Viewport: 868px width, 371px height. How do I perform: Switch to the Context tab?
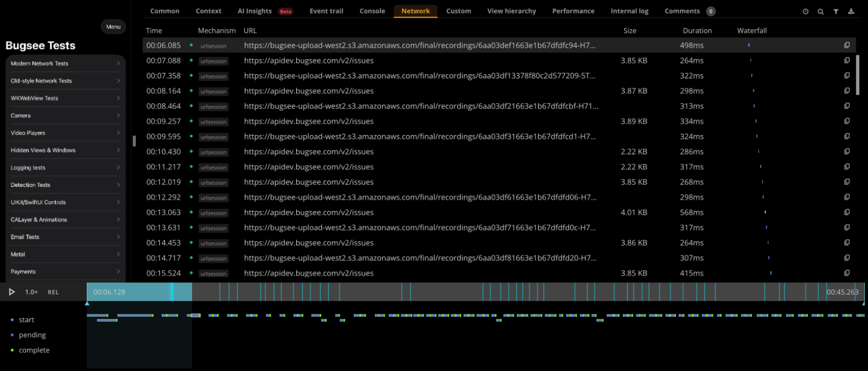[x=208, y=11]
